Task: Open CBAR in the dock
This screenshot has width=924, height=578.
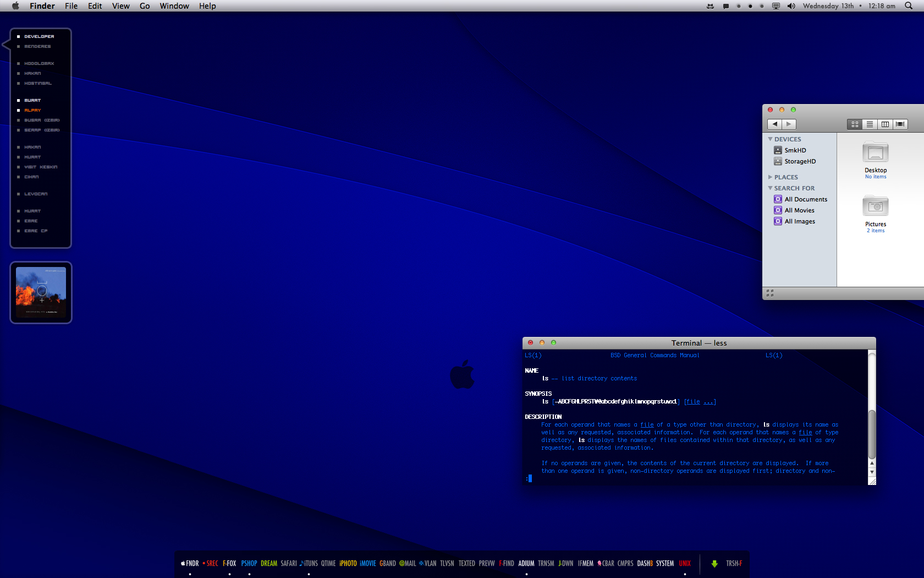Action: 606,563
